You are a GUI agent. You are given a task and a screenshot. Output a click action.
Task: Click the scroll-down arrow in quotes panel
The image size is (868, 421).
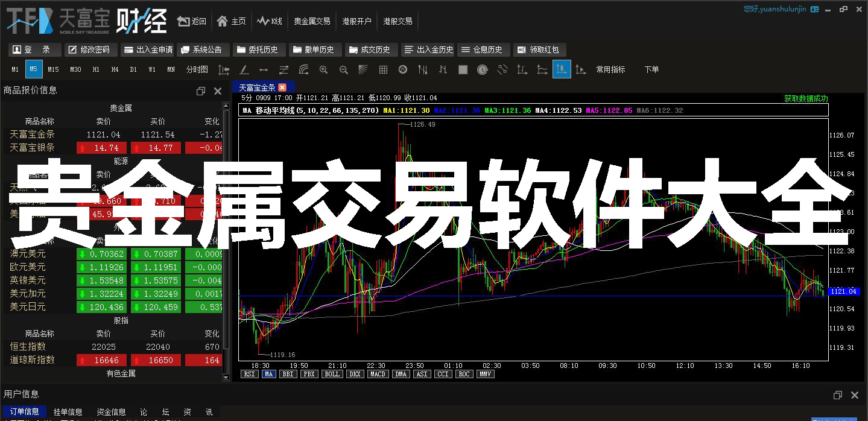click(226, 377)
